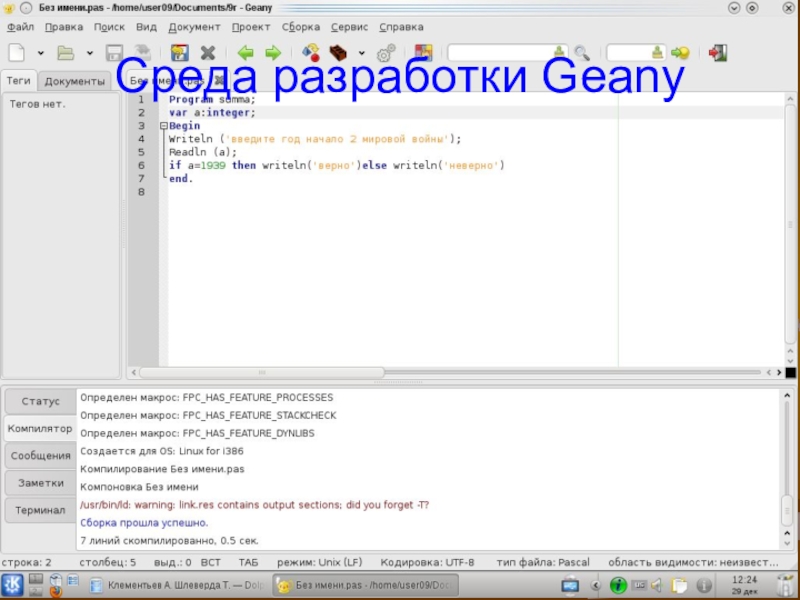Screen dimensions: 800x600
Task: Reload the current file from disk icon
Action: 180,53
